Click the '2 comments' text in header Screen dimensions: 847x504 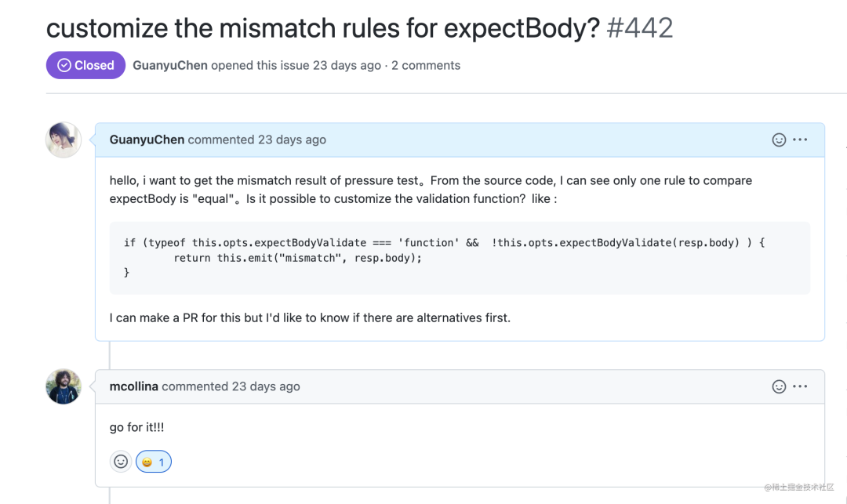(426, 66)
